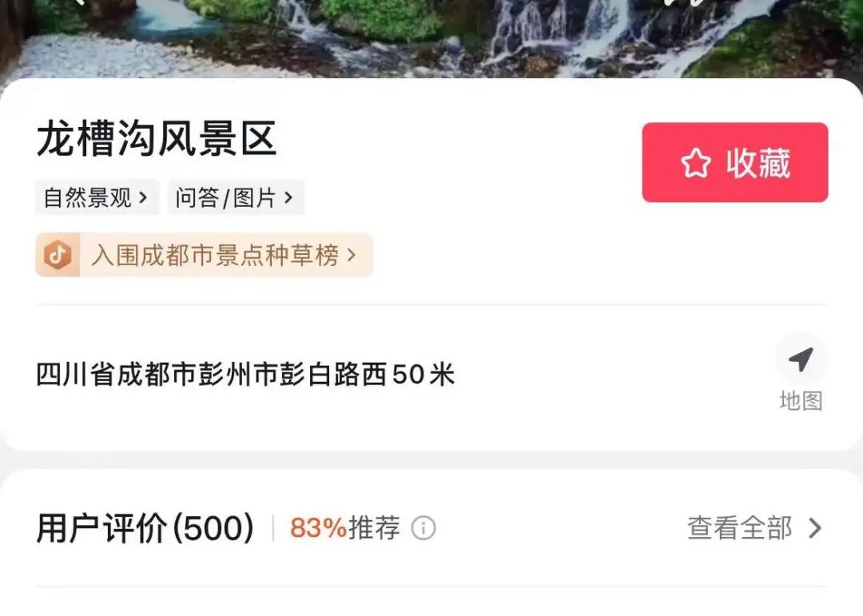Image resolution: width=863 pixels, height=616 pixels.
Task: Tap the 用户评价(500) heading
Action: [x=145, y=528]
